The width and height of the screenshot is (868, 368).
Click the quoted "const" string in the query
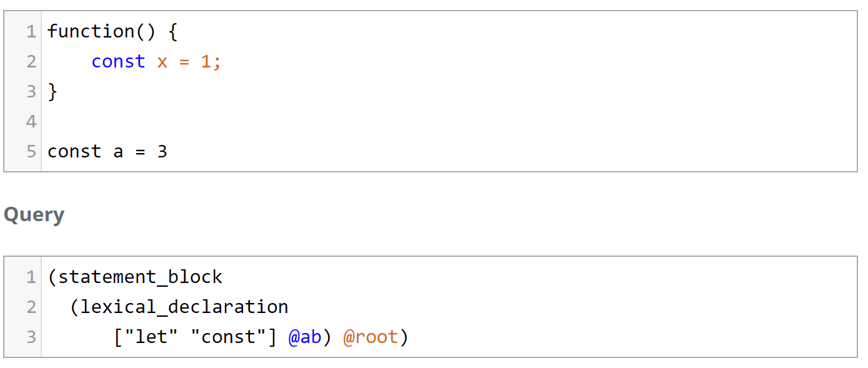pyautogui.click(x=228, y=337)
